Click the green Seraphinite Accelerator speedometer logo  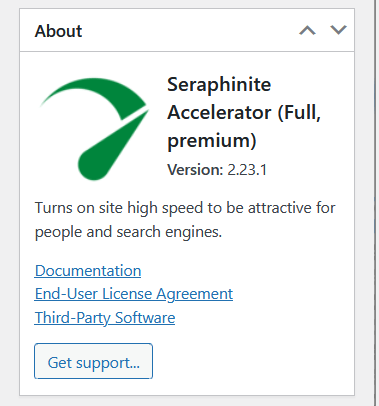[94, 129]
